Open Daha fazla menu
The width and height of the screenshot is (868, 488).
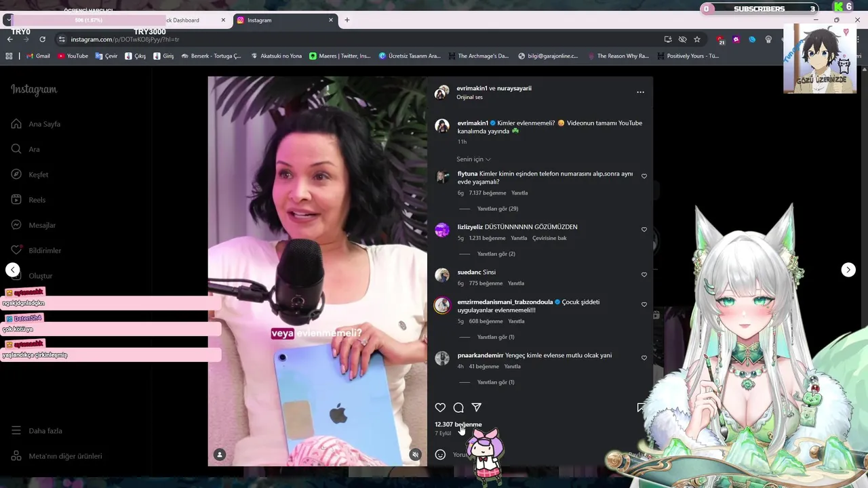(37, 431)
